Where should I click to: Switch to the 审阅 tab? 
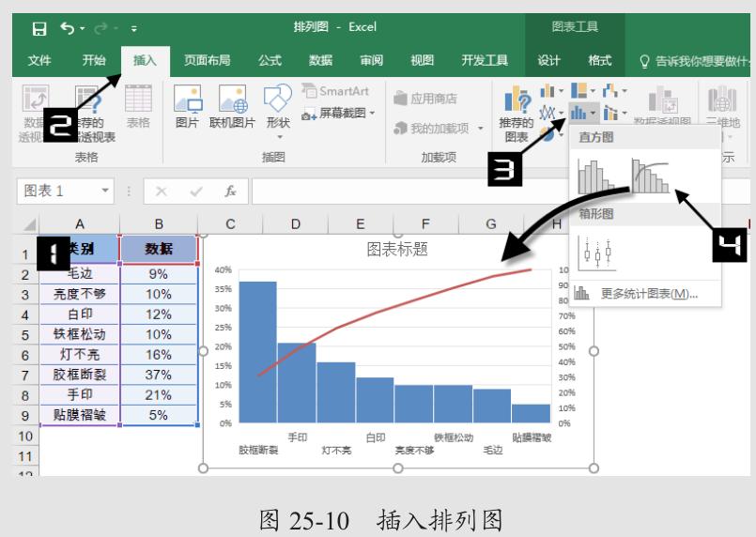pos(371,60)
